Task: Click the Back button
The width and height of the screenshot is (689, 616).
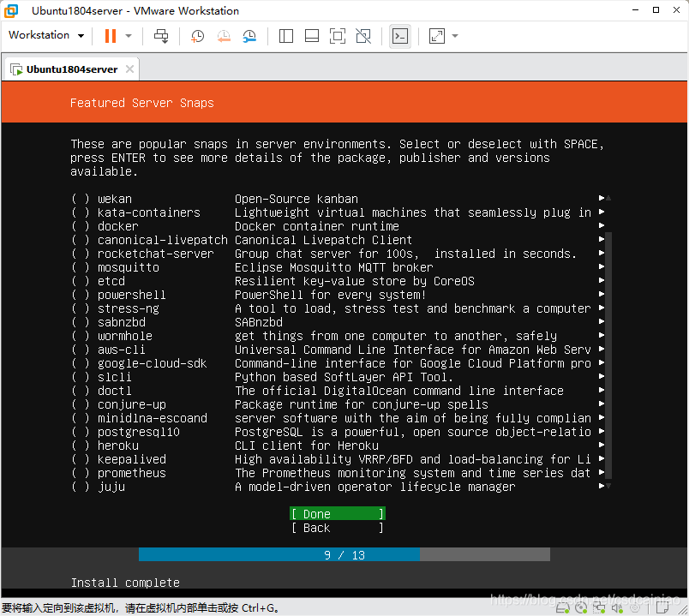Action: click(x=338, y=528)
